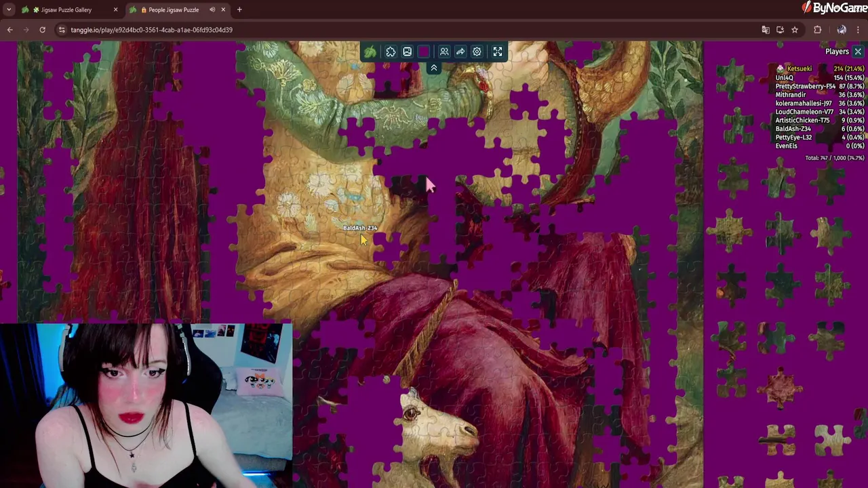Open the browser three-dot menu

859,30
